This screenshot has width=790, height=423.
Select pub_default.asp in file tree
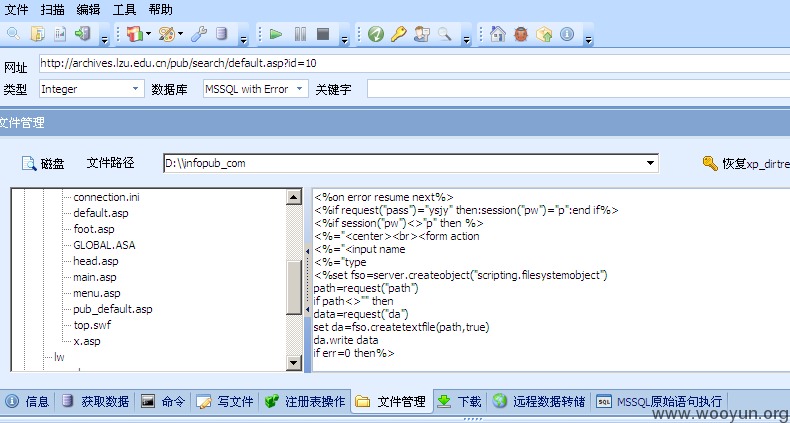coord(113,309)
